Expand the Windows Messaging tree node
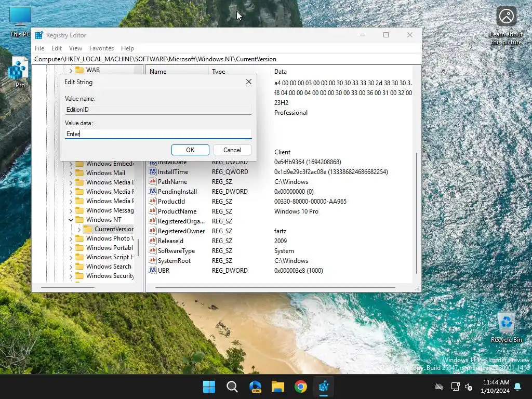The height and width of the screenshot is (399, 532). [x=71, y=211]
